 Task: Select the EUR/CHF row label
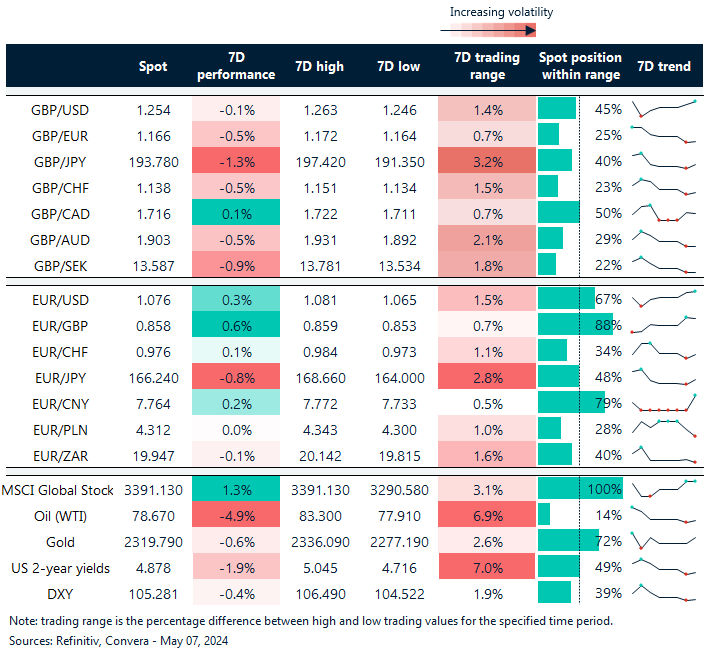(60, 352)
